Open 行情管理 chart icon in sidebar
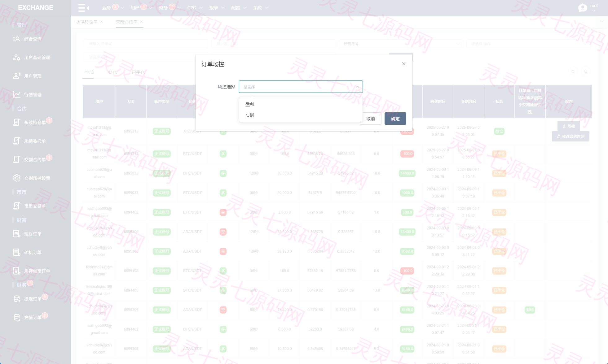 click(16, 94)
